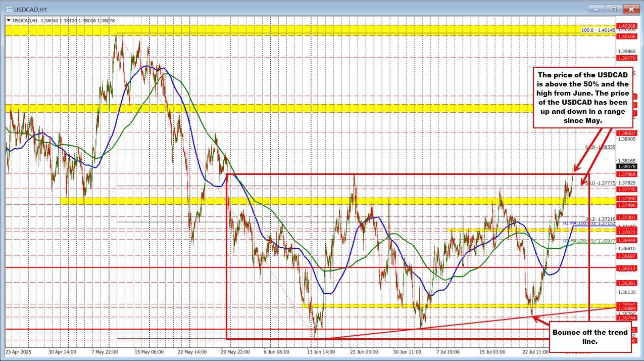Click the axis price 1.36130

[x=627, y=292]
